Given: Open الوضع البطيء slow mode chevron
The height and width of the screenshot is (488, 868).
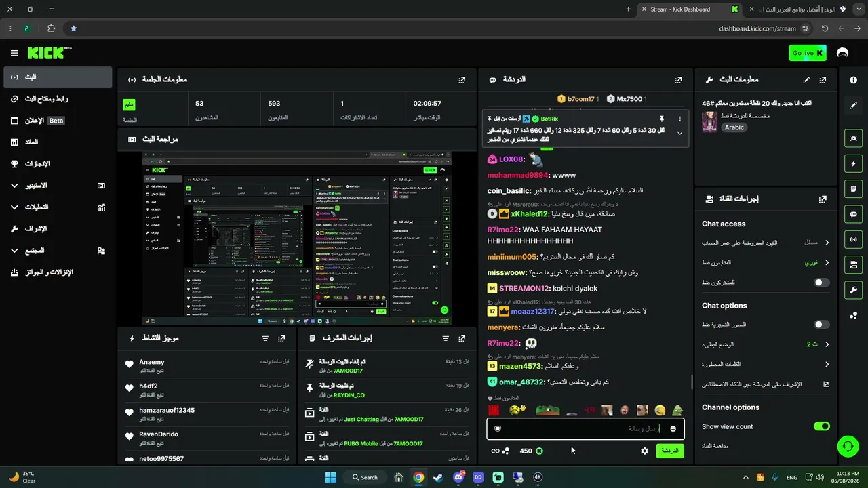Looking at the screenshot, I should point(827,344).
